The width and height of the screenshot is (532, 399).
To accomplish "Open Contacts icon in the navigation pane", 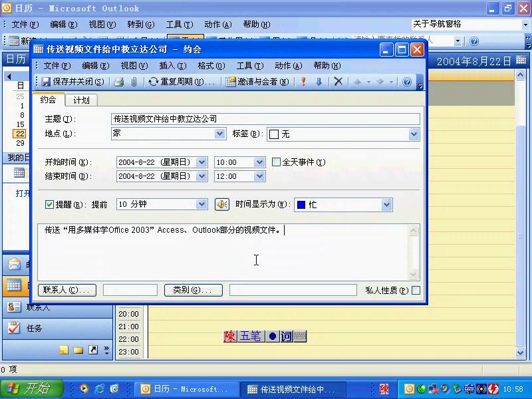I will [14, 307].
